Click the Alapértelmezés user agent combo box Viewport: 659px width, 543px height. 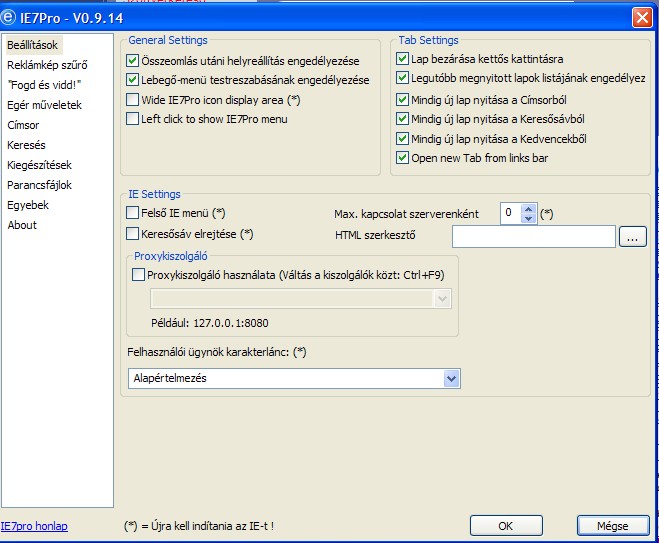click(294, 378)
